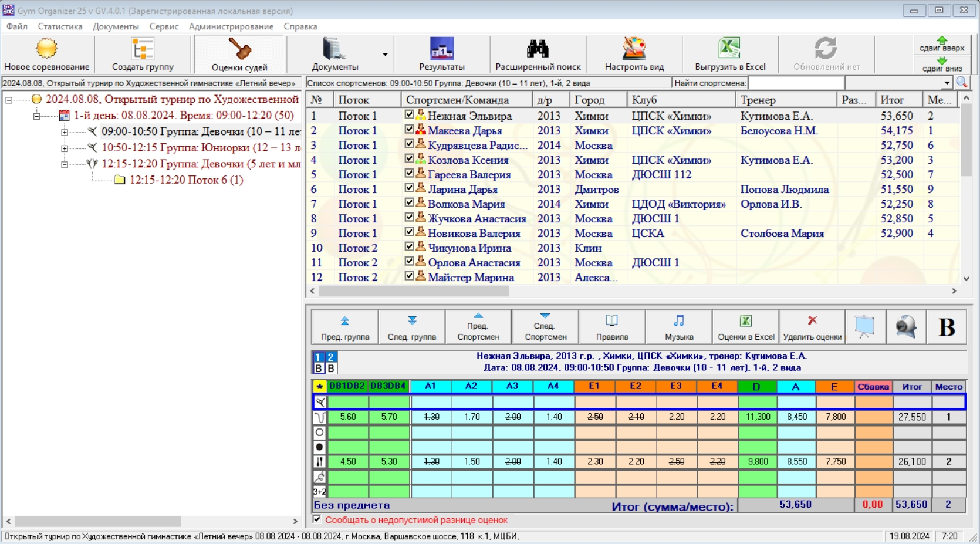Screen dimensions: 980x544
Task: Export list with Выгрузить в Excel
Action: tap(730, 49)
